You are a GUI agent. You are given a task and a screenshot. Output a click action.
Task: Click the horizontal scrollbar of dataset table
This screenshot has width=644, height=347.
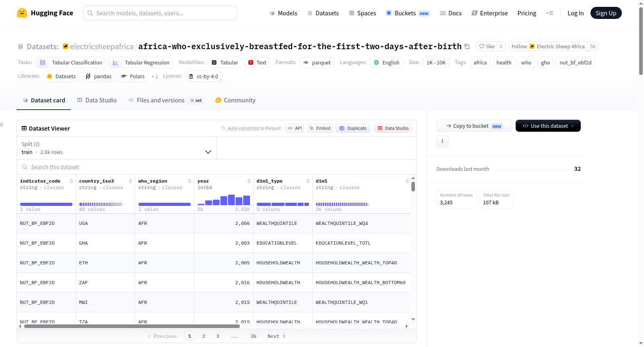click(x=132, y=326)
